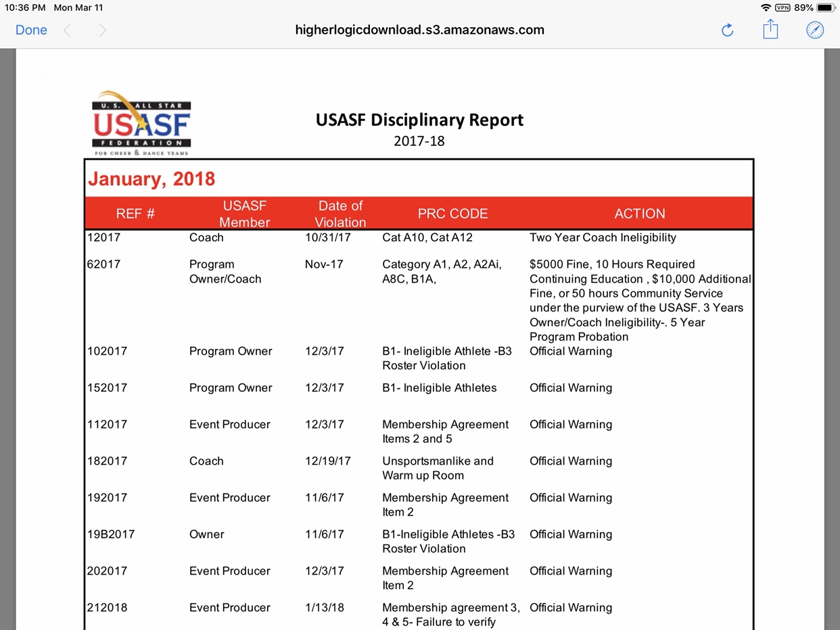The width and height of the screenshot is (840, 630).
Task: Tap the Done button
Action: tap(31, 30)
